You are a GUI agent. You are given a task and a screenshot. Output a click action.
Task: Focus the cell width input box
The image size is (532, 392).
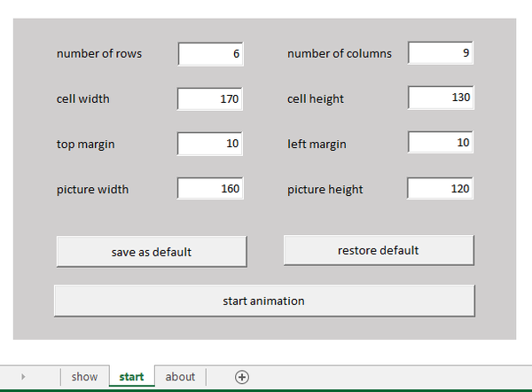pyautogui.click(x=210, y=98)
